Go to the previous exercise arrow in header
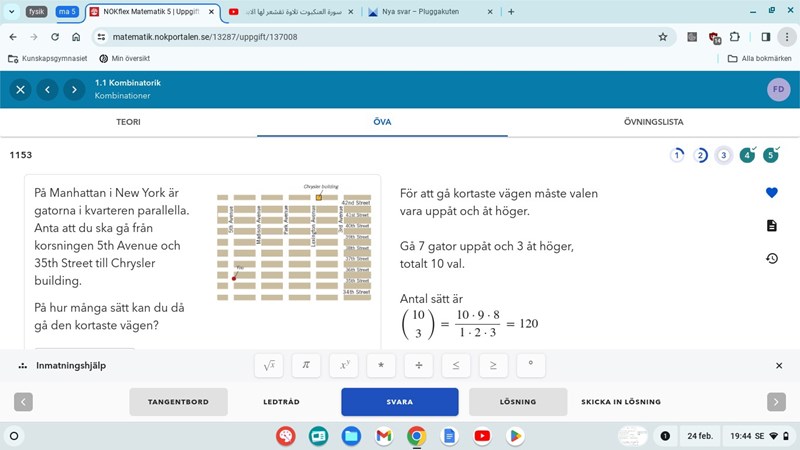The height and width of the screenshot is (450, 800). 47,90
